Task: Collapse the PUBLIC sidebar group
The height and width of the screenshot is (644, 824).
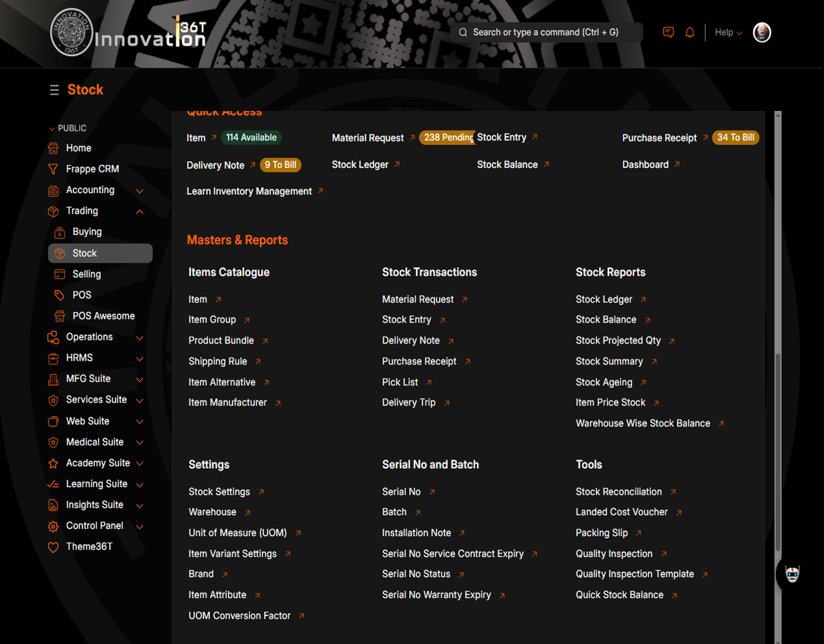Action: 52,129
